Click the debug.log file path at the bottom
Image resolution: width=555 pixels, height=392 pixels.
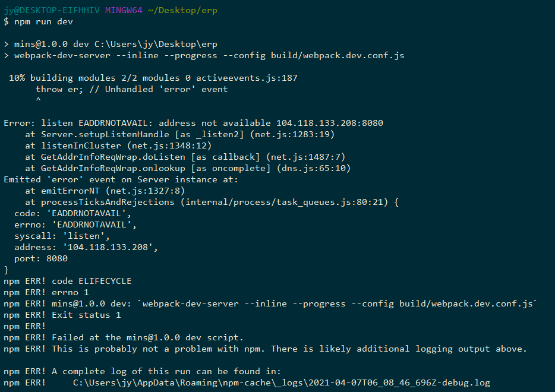282,383
